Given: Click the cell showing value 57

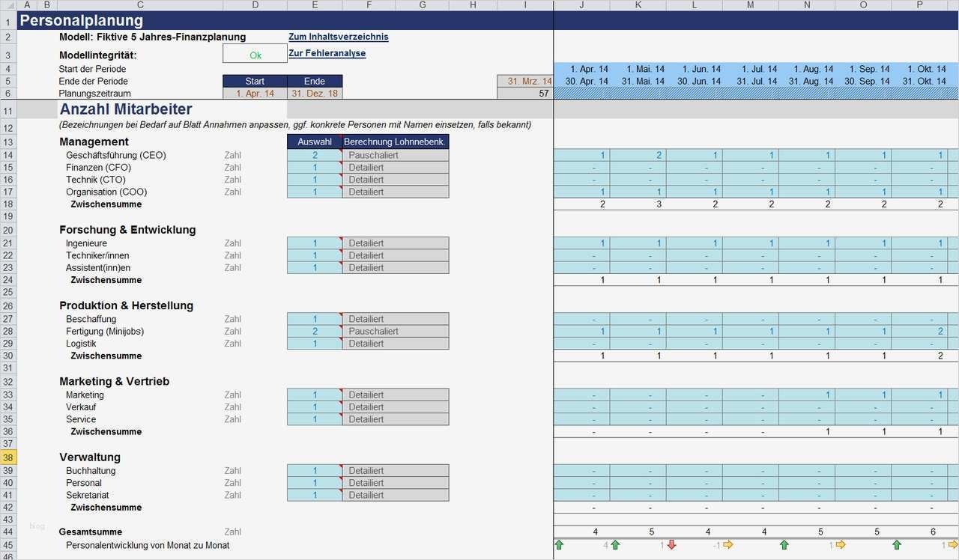Looking at the screenshot, I should pyautogui.click(x=525, y=94).
